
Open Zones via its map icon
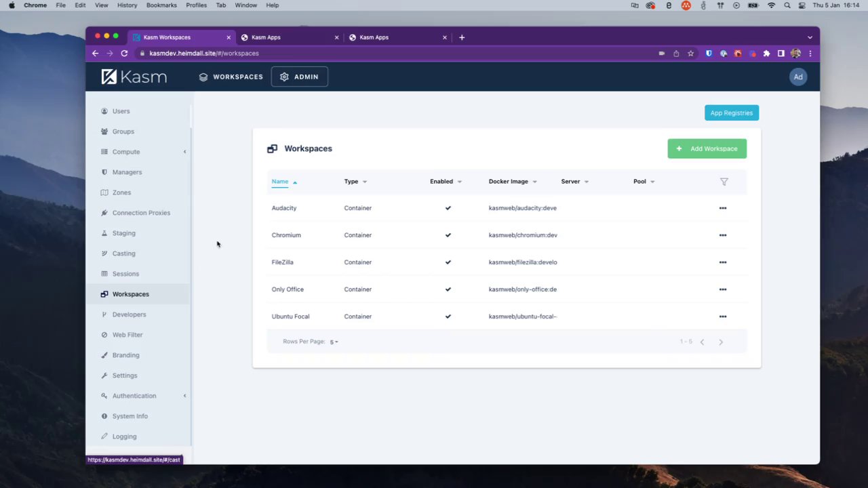[x=104, y=192]
